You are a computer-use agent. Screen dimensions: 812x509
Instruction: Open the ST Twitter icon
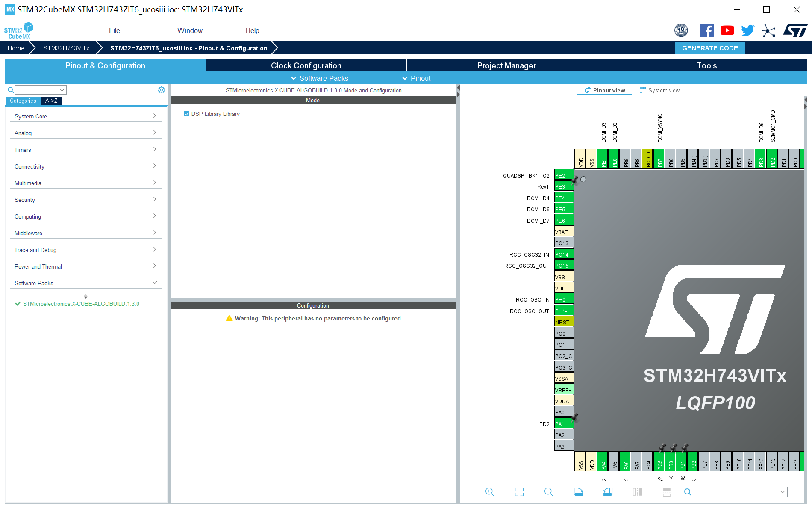tap(747, 30)
